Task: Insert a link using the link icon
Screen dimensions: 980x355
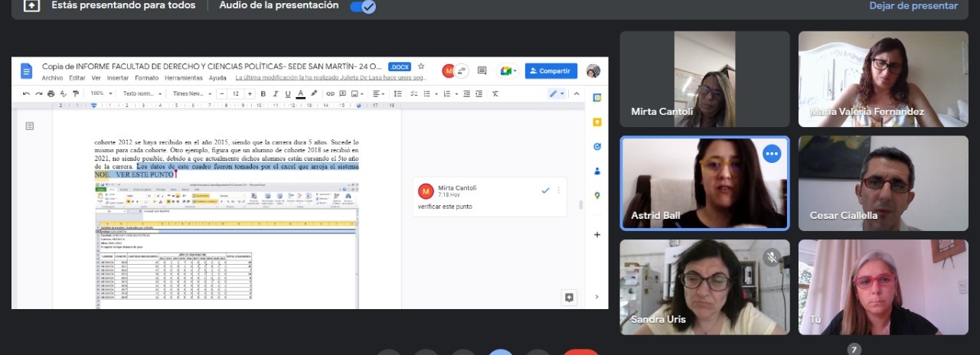Action: (x=330, y=93)
